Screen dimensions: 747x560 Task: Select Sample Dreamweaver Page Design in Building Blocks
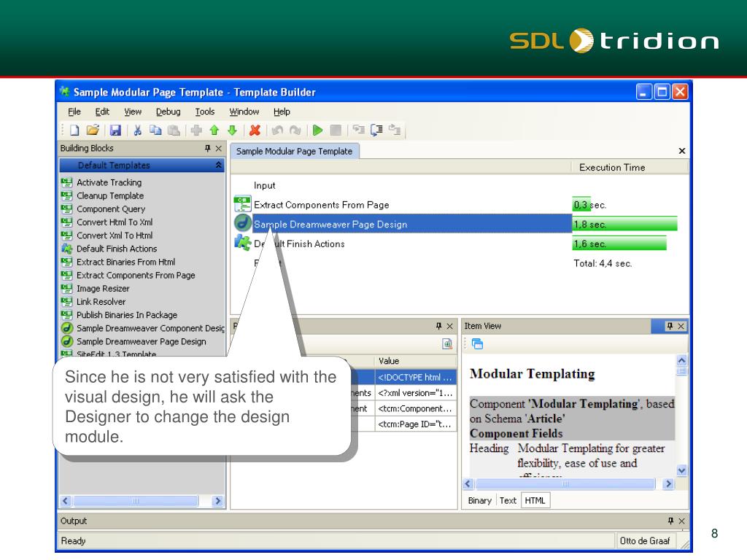click(x=141, y=341)
